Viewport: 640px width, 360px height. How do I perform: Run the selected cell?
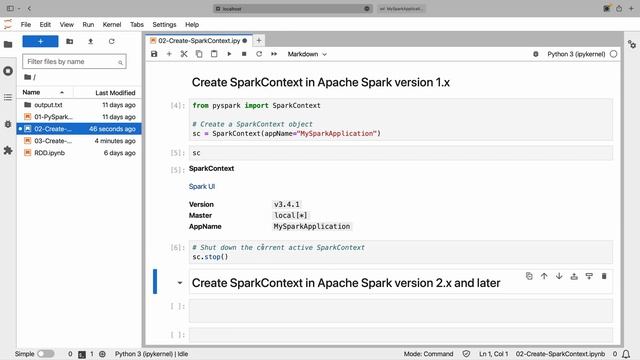pos(229,54)
